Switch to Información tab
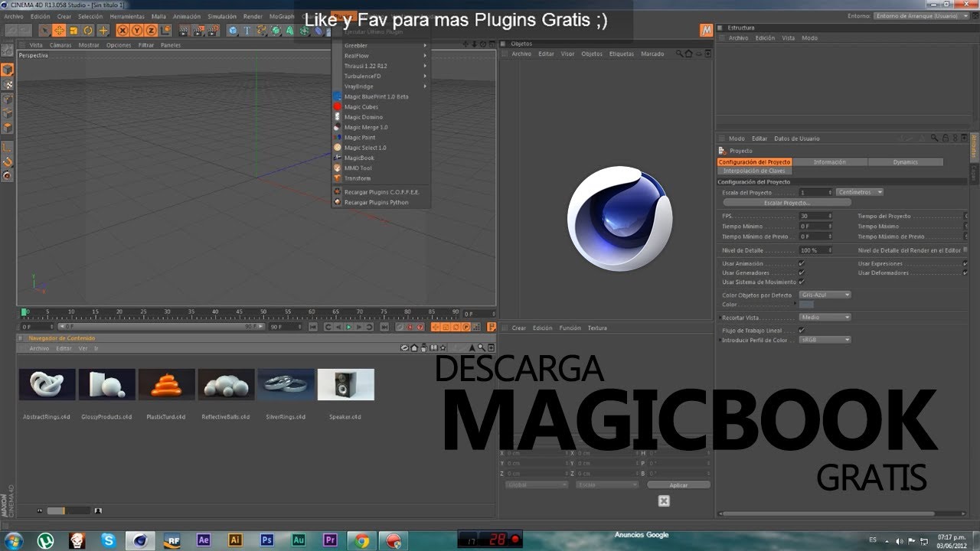The width and height of the screenshot is (980, 551). 830,162
